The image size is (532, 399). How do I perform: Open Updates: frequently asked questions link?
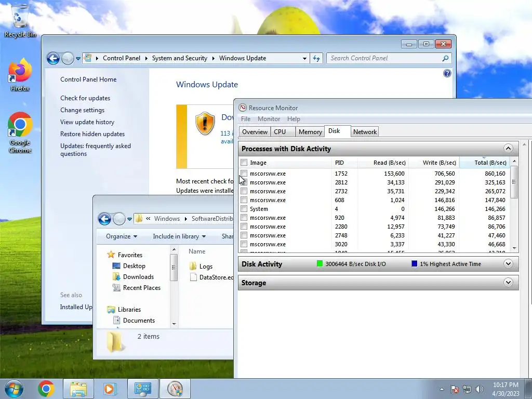point(96,150)
